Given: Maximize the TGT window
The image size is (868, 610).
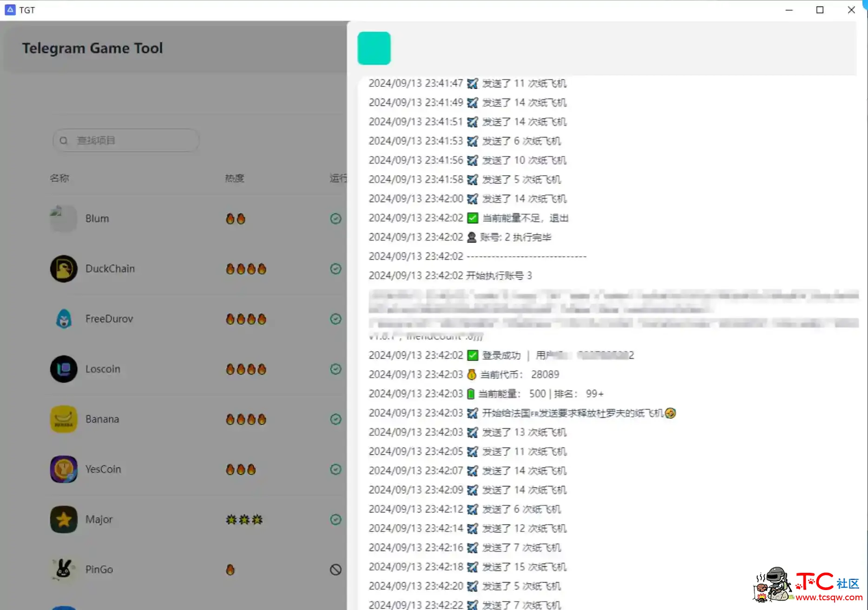Looking at the screenshot, I should click(x=820, y=10).
